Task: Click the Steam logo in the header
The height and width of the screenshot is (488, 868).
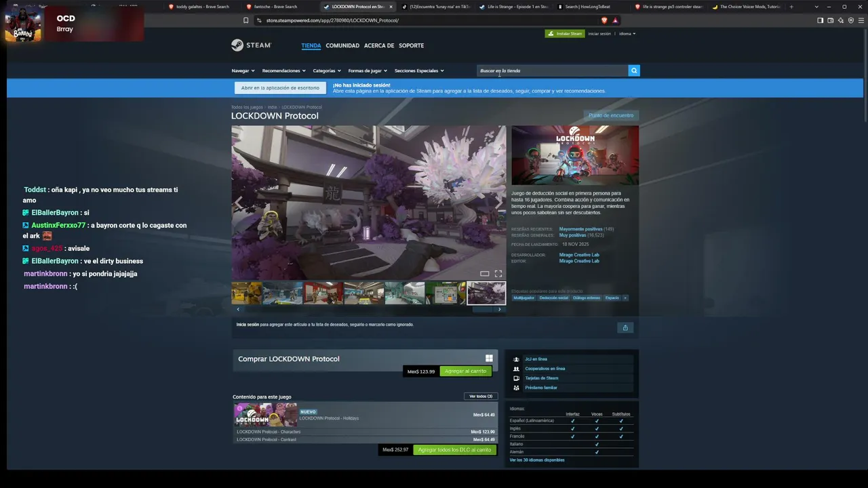Action: click(251, 45)
